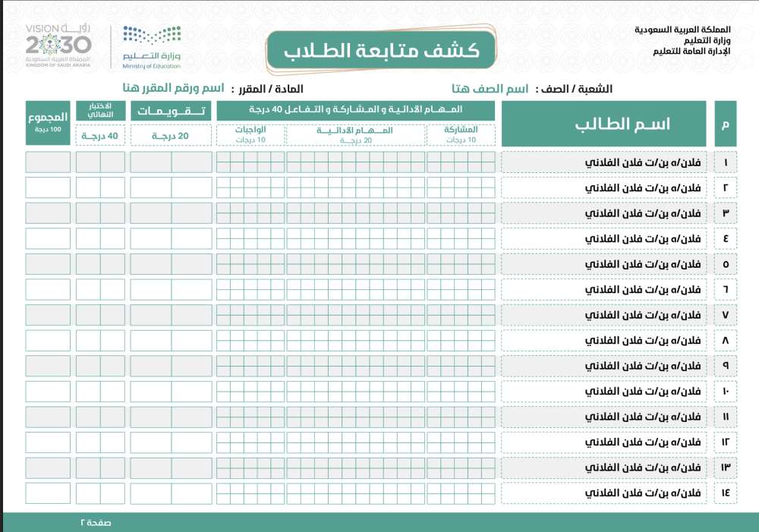The width and height of the screenshot is (759, 532).
Task: Click the اسم ورقم المقرر هنا placeholder
Action: [x=169, y=89]
